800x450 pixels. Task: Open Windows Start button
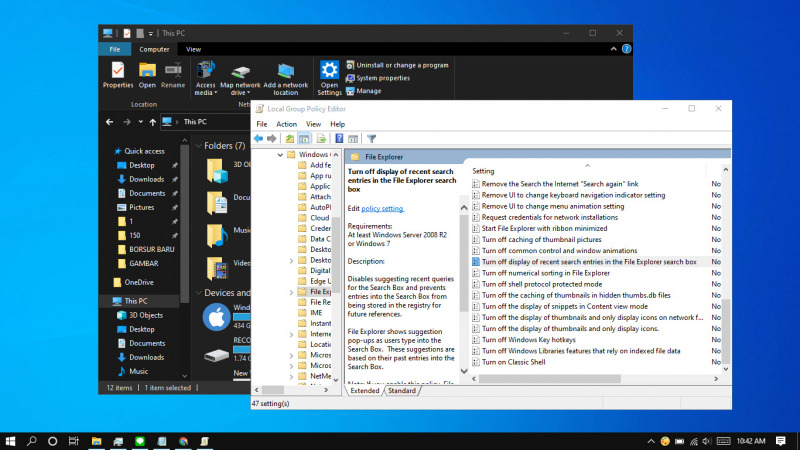(10, 441)
